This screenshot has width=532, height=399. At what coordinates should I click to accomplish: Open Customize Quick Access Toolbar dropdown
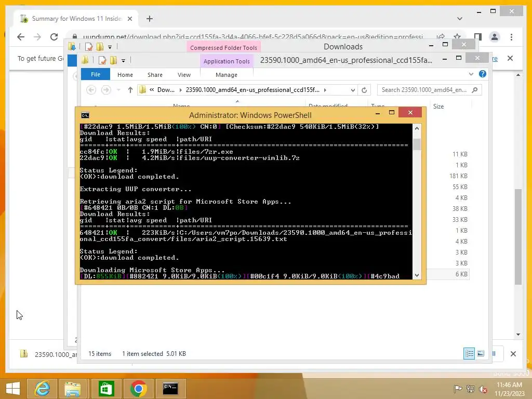pyautogui.click(x=124, y=61)
